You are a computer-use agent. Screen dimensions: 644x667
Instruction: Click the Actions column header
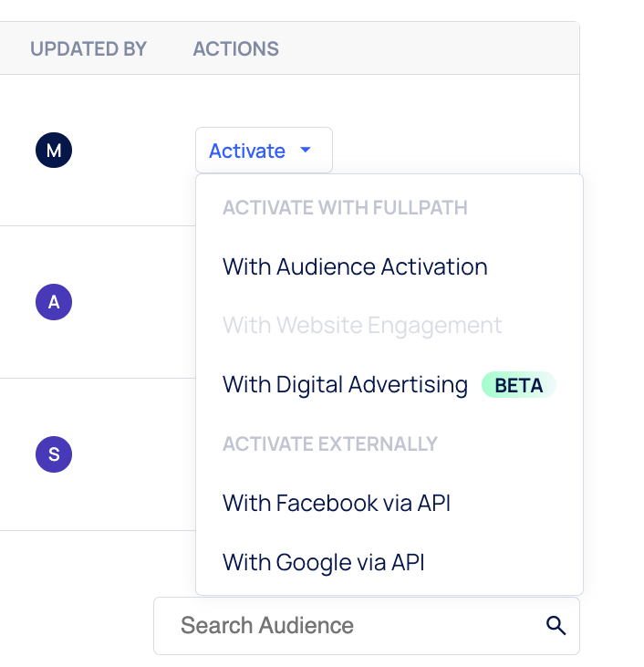(236, 48)
